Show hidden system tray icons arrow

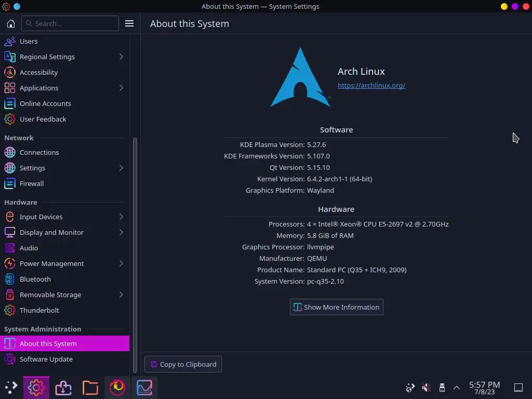coord(457,388)
